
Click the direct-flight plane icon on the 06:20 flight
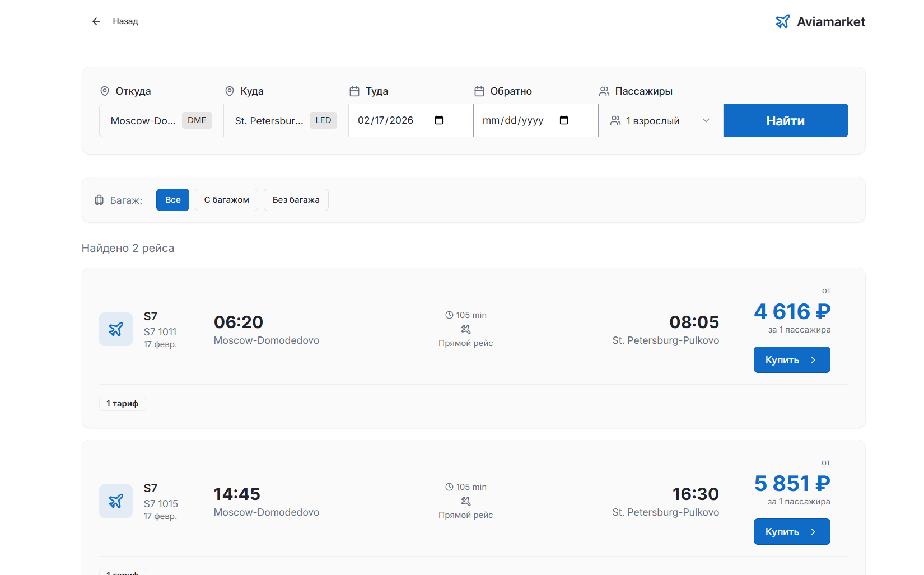tap(466, 329)
